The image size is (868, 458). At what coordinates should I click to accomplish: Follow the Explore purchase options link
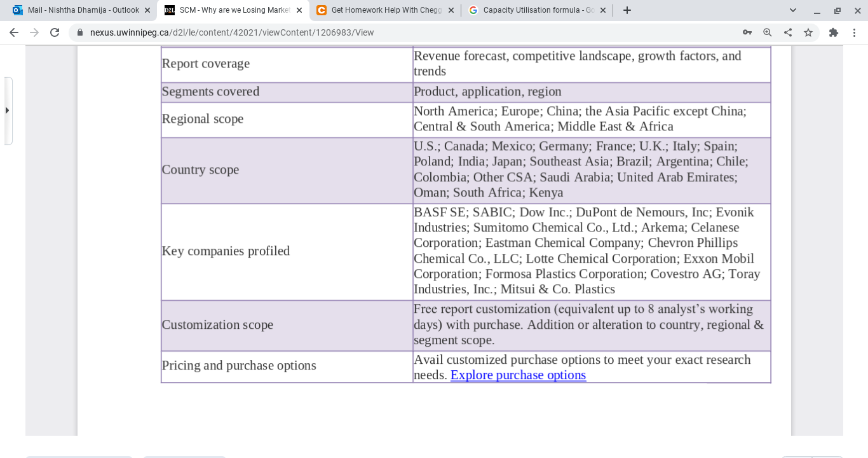pos(518,375)
